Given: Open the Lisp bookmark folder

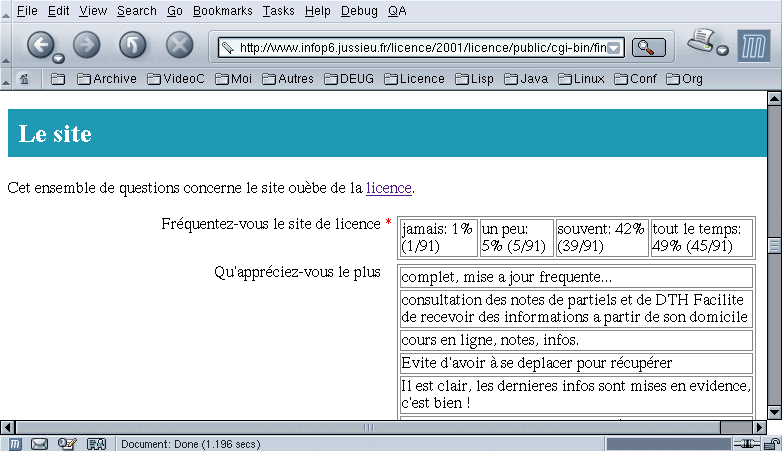Looking at the screenshot, I should pos(474,79).
